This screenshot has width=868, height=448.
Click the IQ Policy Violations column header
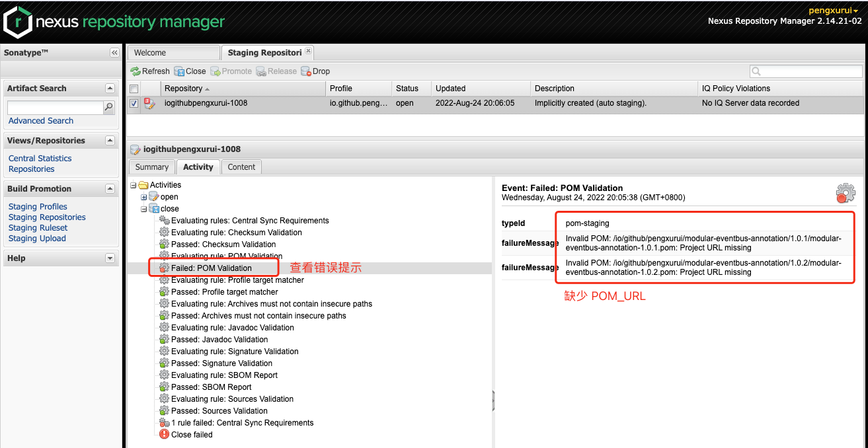(x=781, y=89)
